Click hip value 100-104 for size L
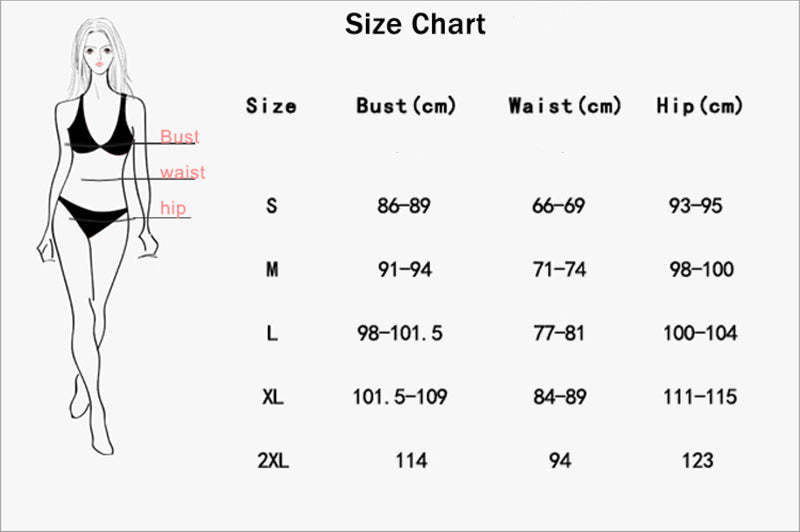 pos(700,333)
